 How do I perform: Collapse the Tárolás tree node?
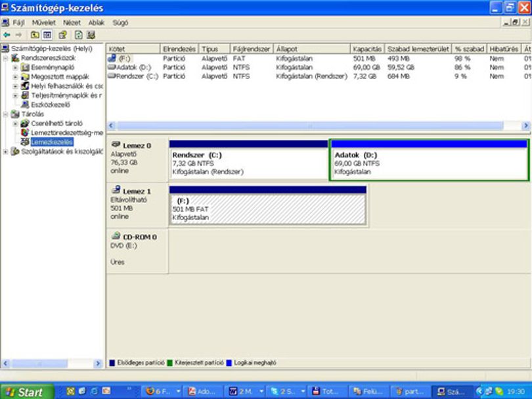point(5,114)
